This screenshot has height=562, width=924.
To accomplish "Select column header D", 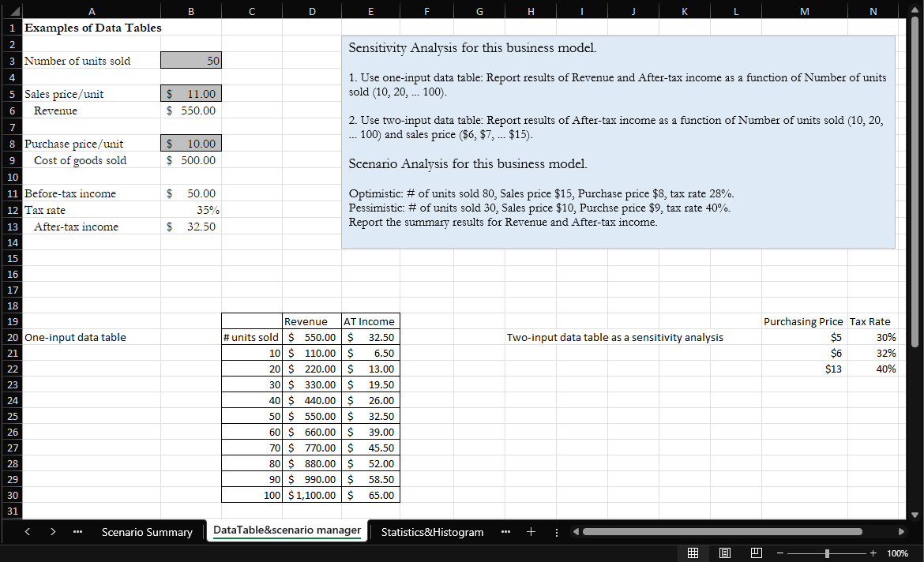I will click(x=312, y=11).
